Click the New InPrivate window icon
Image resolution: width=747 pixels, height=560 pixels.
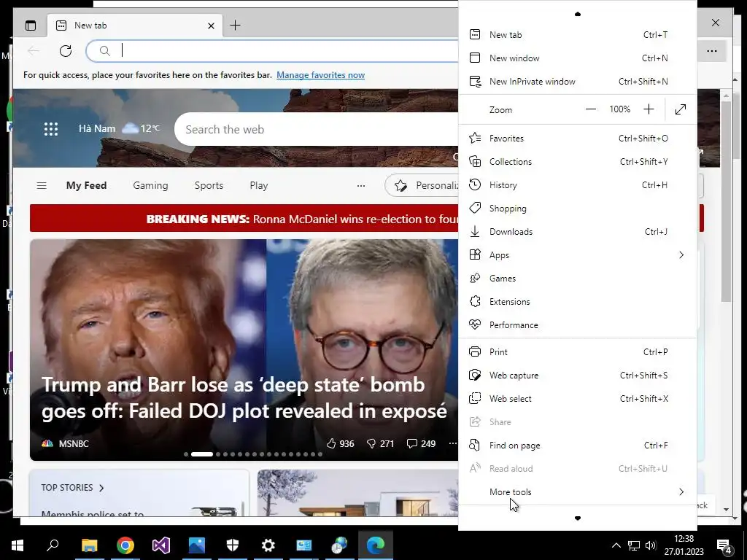point(475,81)
